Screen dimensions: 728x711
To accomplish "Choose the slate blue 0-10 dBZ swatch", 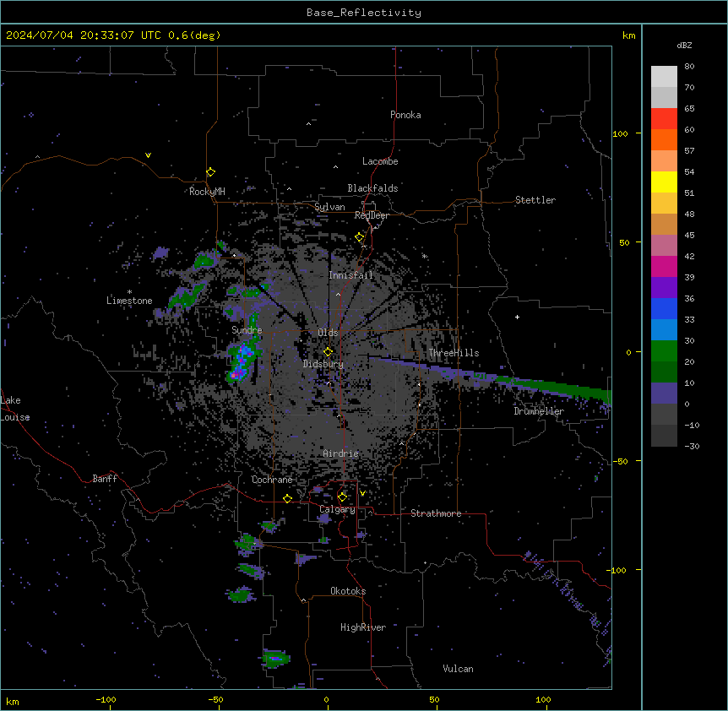I will [664, 393].
